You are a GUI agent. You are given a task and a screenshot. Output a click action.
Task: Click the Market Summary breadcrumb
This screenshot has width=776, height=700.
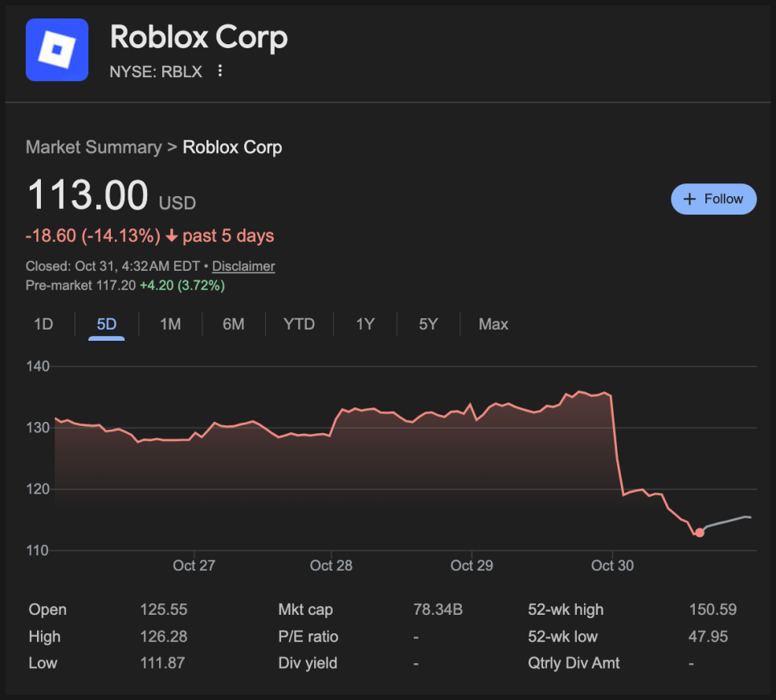pyautogui.click(x=93, y=147)
